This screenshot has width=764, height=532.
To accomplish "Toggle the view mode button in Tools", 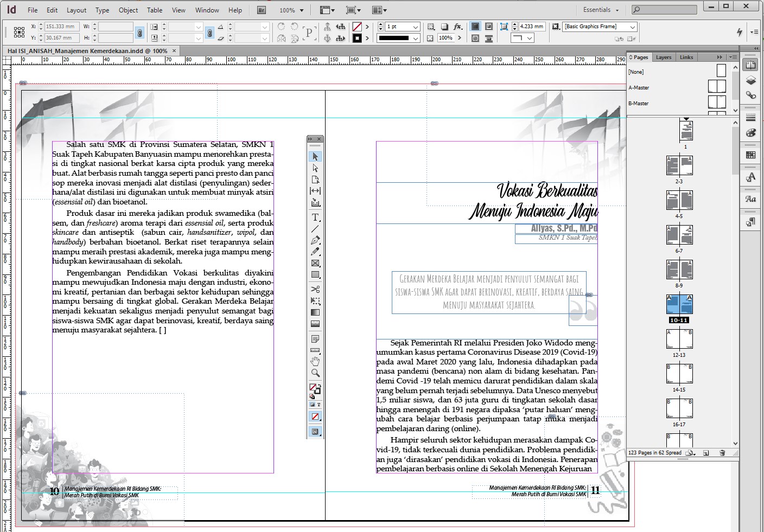I will tap(315, 432).
